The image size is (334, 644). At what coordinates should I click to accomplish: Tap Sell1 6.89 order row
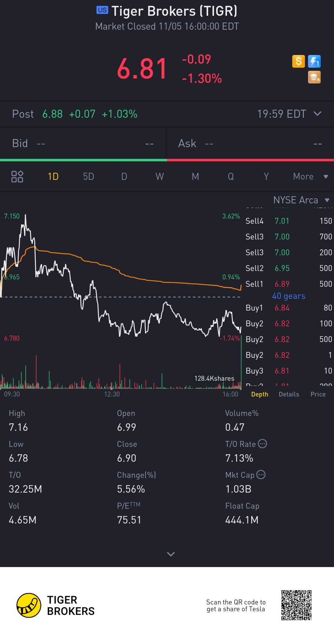[x=289, y=284]
